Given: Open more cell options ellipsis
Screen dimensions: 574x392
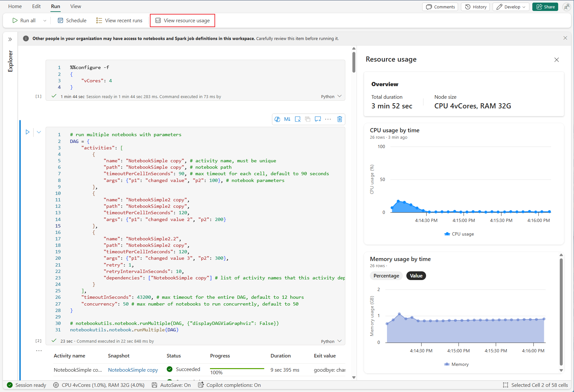Looking at the screenshot, I should (328, 119).
